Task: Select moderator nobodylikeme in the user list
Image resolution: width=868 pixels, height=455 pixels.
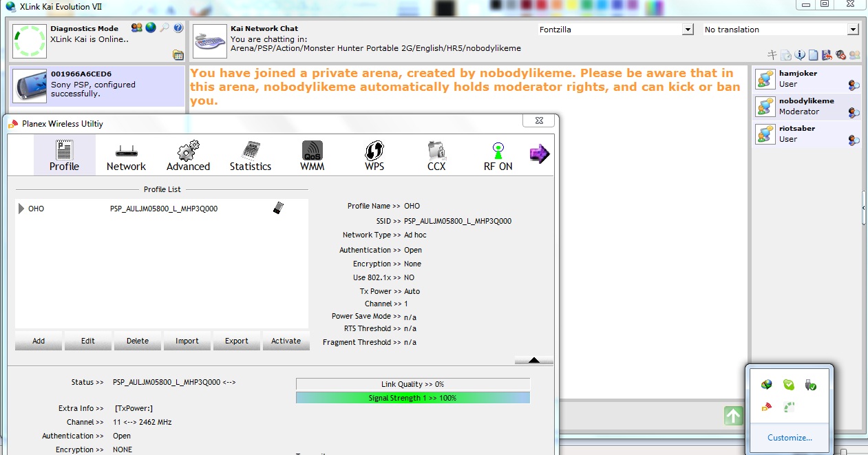Action: click(807, 107)
